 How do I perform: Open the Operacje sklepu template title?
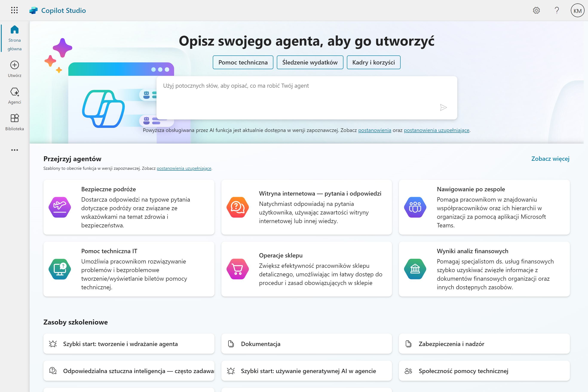coord(281,255)
